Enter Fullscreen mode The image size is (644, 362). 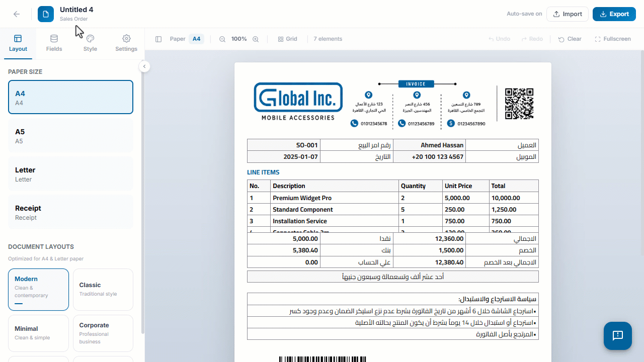point(613,39)
